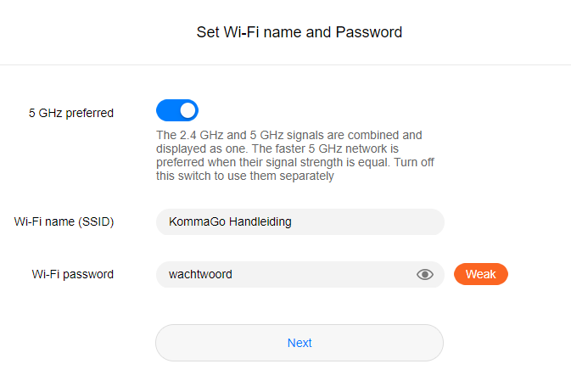Click the Wi-Fi name (SSID) input field

299,222
